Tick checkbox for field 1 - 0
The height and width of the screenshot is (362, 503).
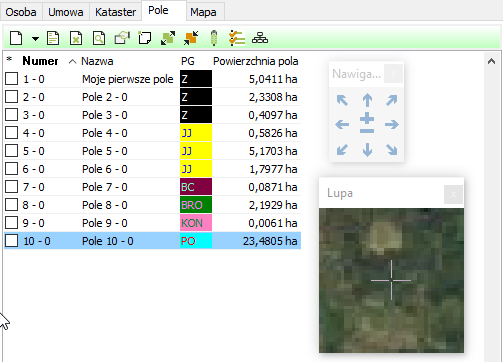click(x=12, y=79)
